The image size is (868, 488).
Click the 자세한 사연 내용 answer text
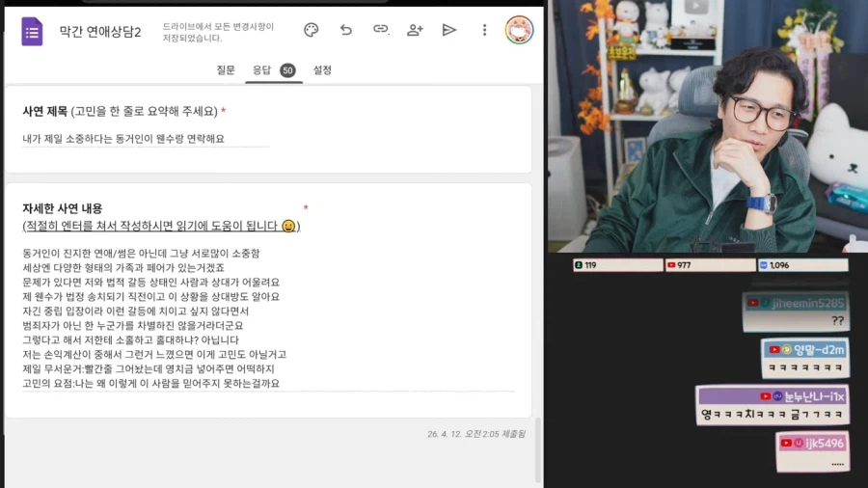click(268, 318)
